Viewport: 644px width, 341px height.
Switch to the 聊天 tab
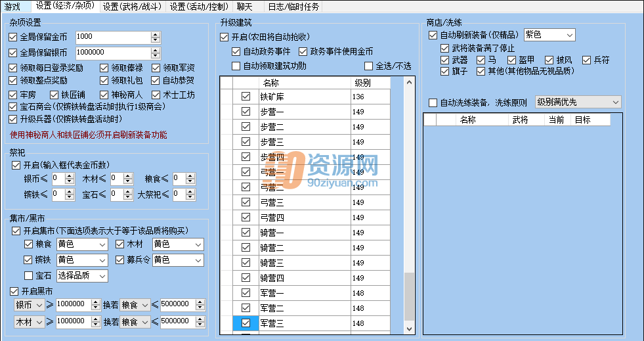pos(245,7)
